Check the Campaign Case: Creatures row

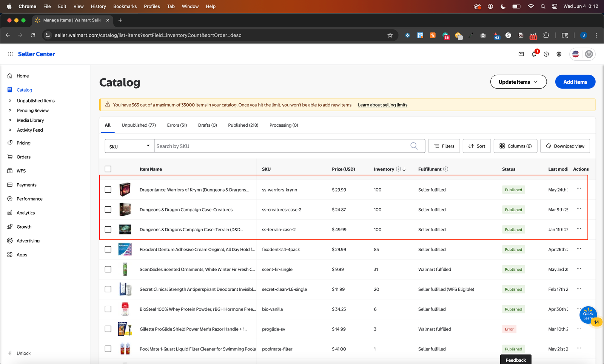click(x=108, y=210)
